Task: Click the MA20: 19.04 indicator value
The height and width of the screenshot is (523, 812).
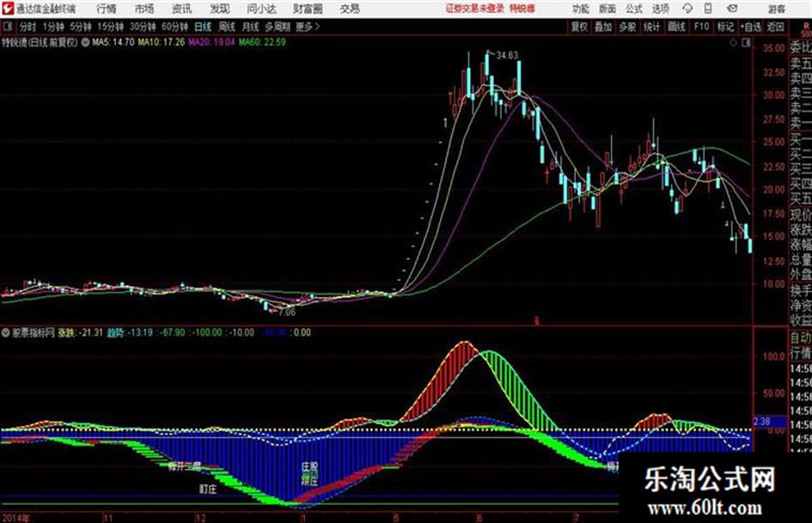Action: [x=211, y=42]
